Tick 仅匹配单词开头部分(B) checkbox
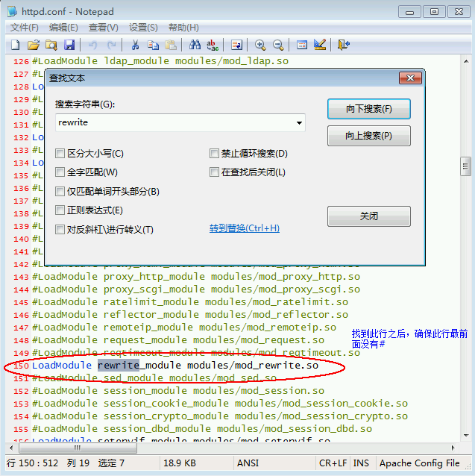 pos(60,191)
